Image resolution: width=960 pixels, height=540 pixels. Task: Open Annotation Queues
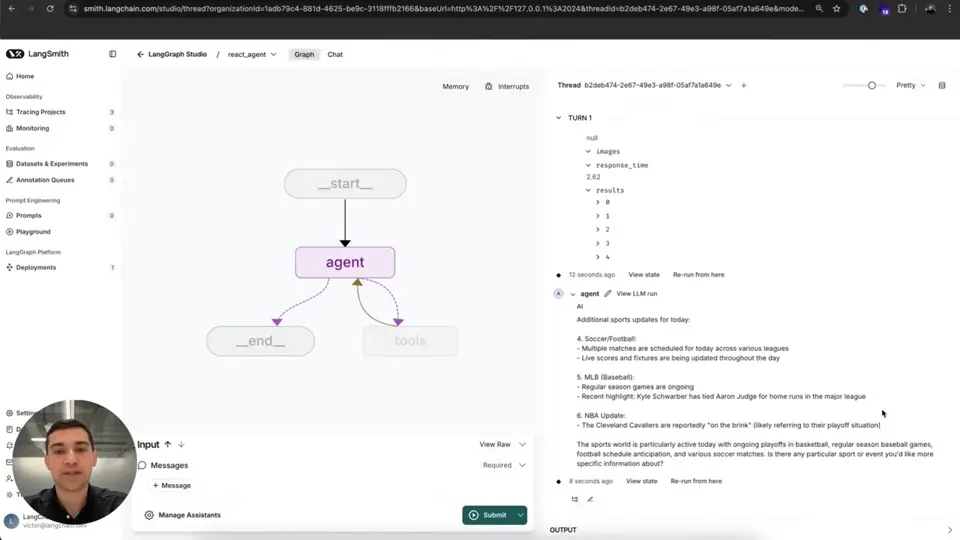point(45,180)
